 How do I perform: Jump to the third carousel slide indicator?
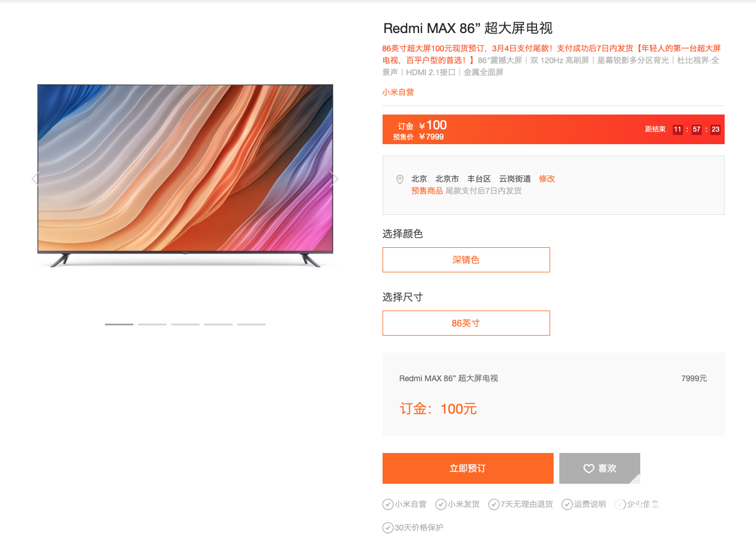pyautogui.click(x=185, y=324)
